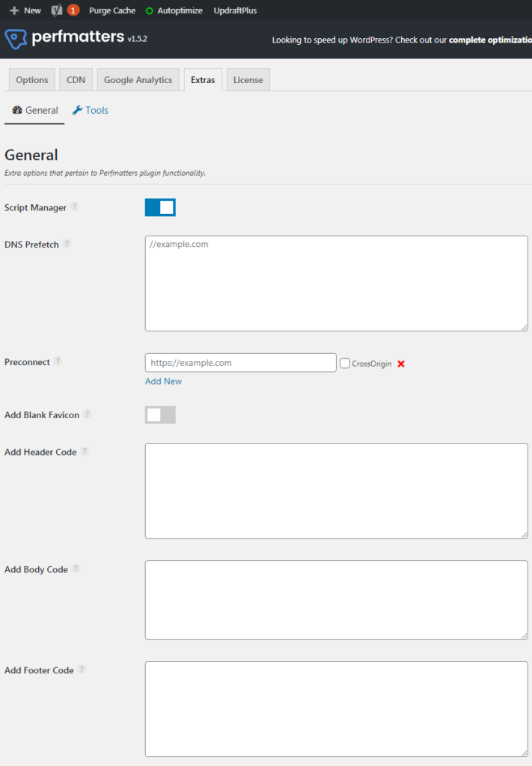Click the Add New preconnect link

click(163, 381)
